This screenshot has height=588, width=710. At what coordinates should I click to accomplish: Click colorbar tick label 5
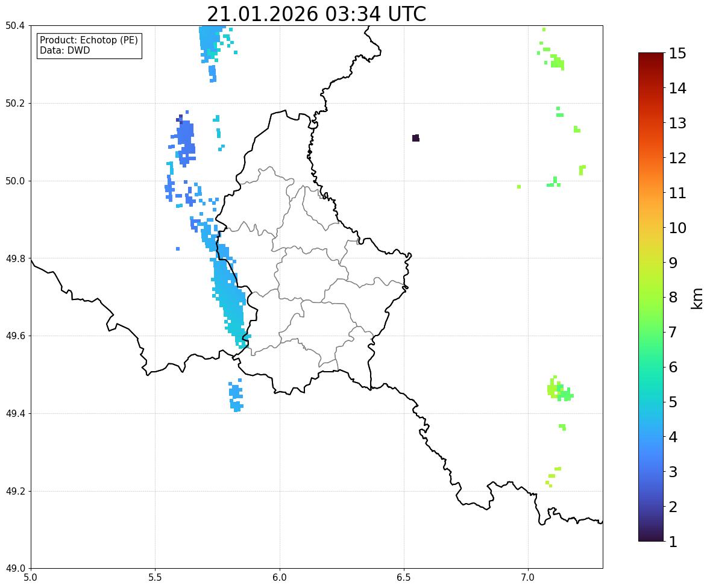(673, 402)
